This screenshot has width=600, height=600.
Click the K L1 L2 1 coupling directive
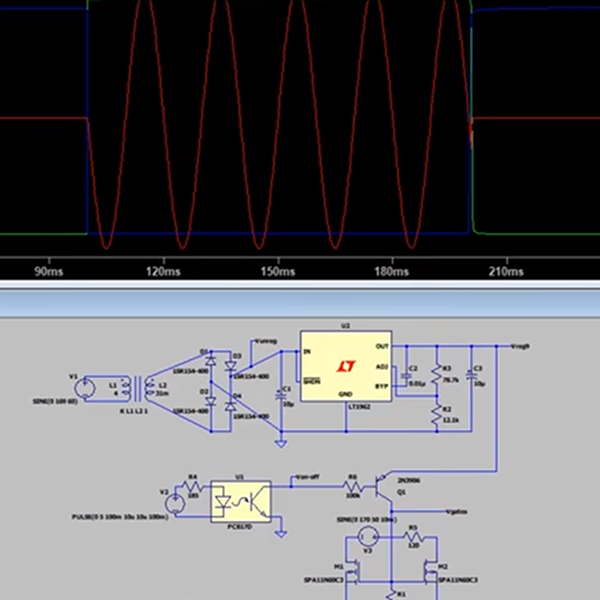pos(134,411)
